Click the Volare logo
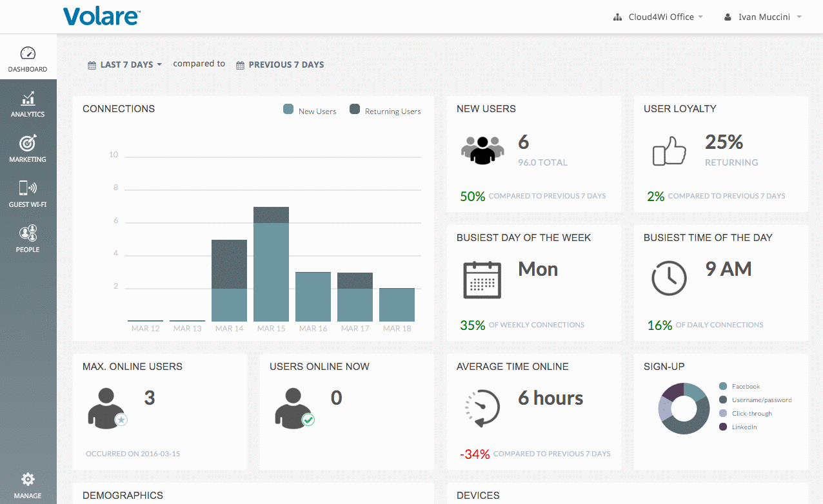823x504 pixels. pos(102,16)
